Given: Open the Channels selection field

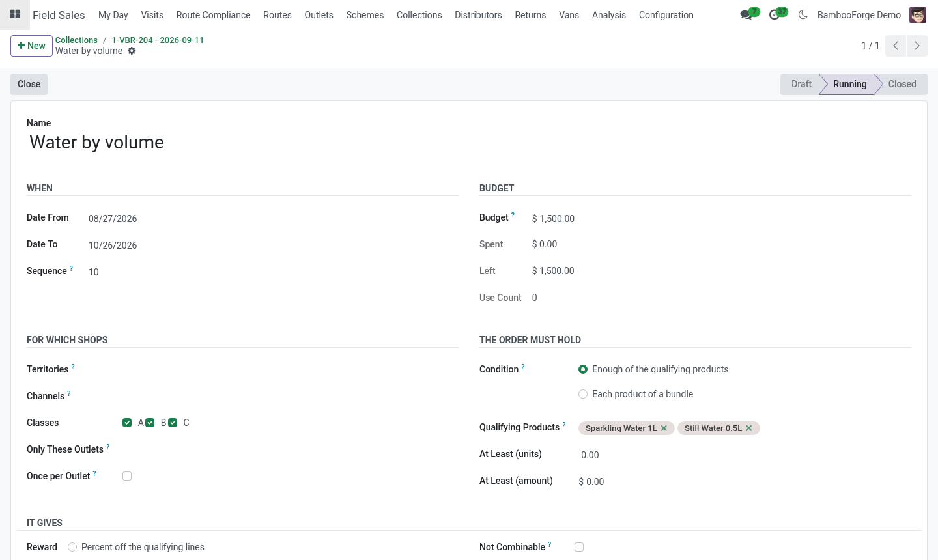Looking at the screenshot, I should pos(290,396).
